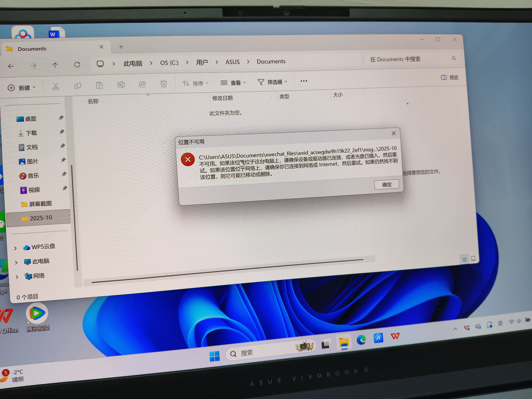The width and height of the screenshot is (532, 399).
Task: Click the Rename icon in toolbar
Action: pos(121,85)
